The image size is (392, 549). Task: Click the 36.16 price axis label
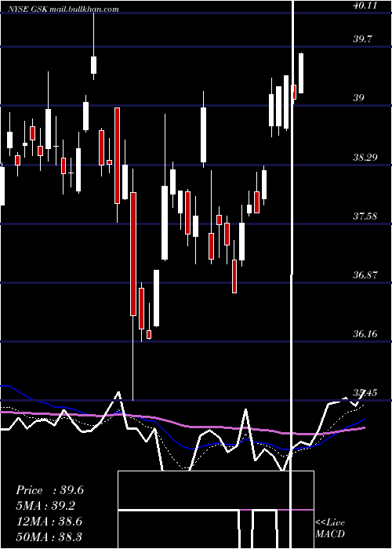[365, 333]
